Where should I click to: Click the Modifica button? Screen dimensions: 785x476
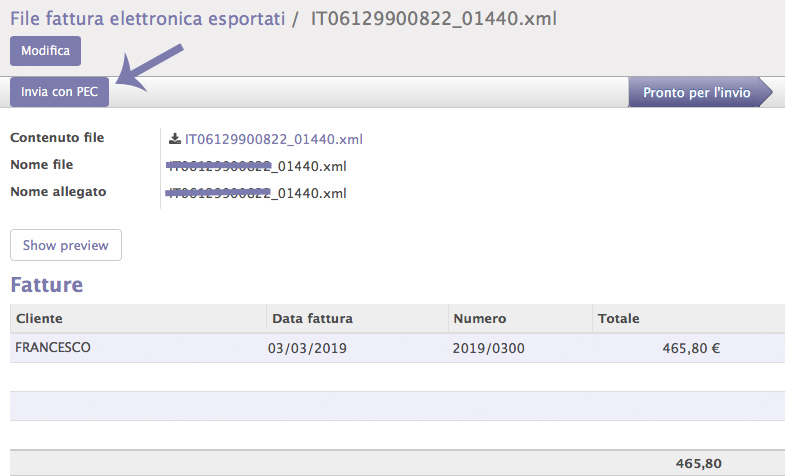[45, 51]
